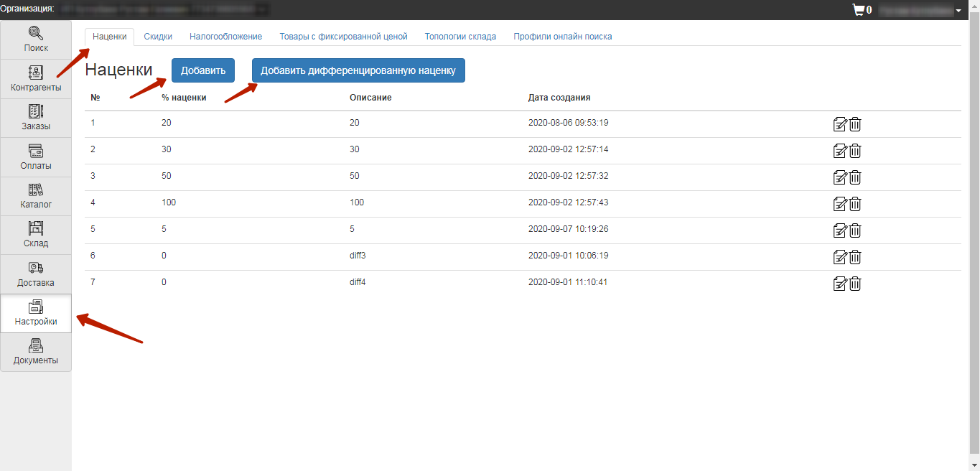Open the user account dropdown arrow

(x=958, y=11)
